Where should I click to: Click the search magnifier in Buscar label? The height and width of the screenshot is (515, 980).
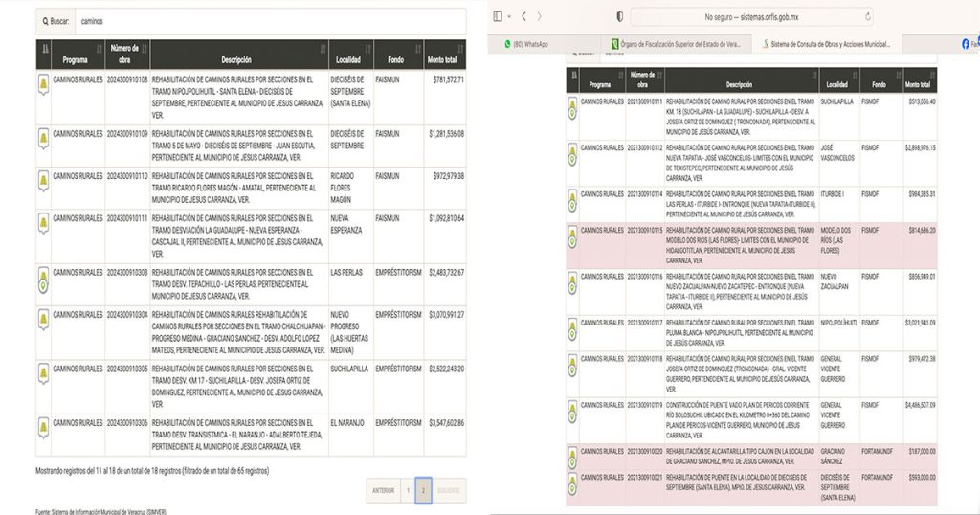coord(46,21)
